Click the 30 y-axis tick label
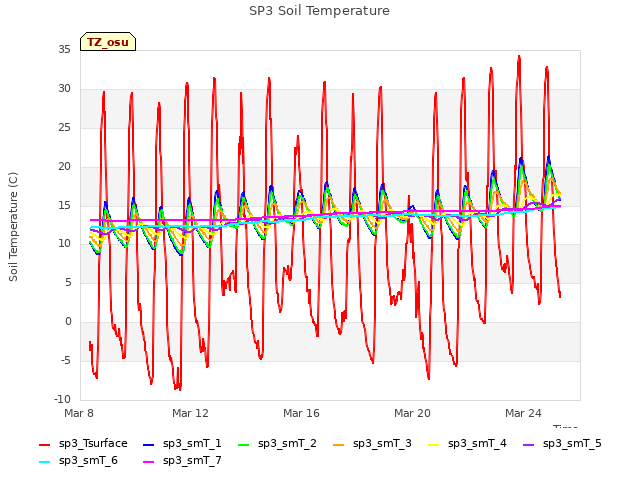This screenshot has width=640, height=480. point(64,88)
